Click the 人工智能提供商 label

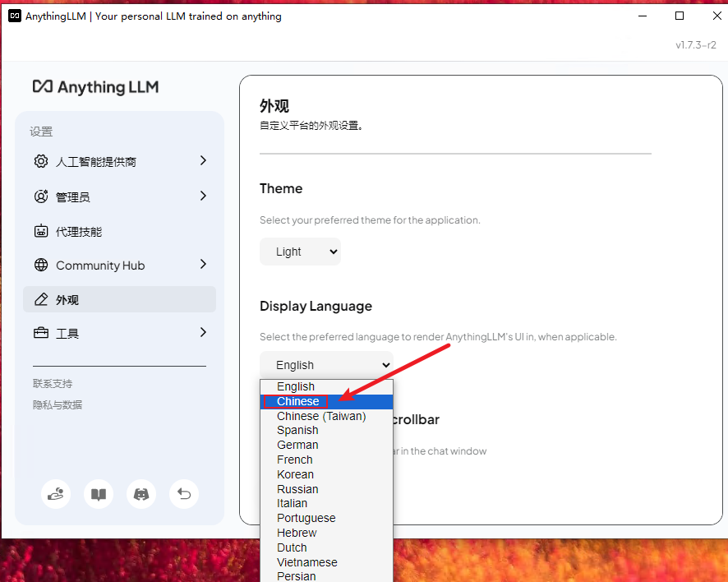click(96, 162)
